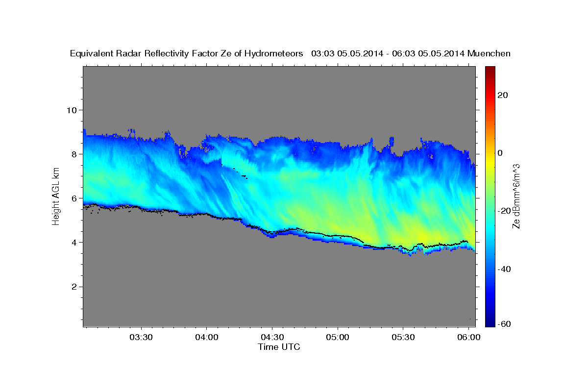Click the 05:30 time tick label
The width and height of the screenshot is (588, 392).
(403, 338)
